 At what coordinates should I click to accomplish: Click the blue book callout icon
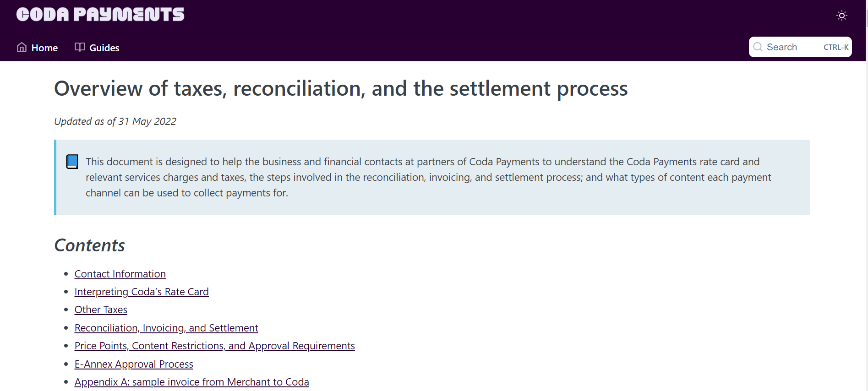tap(72, 162)
